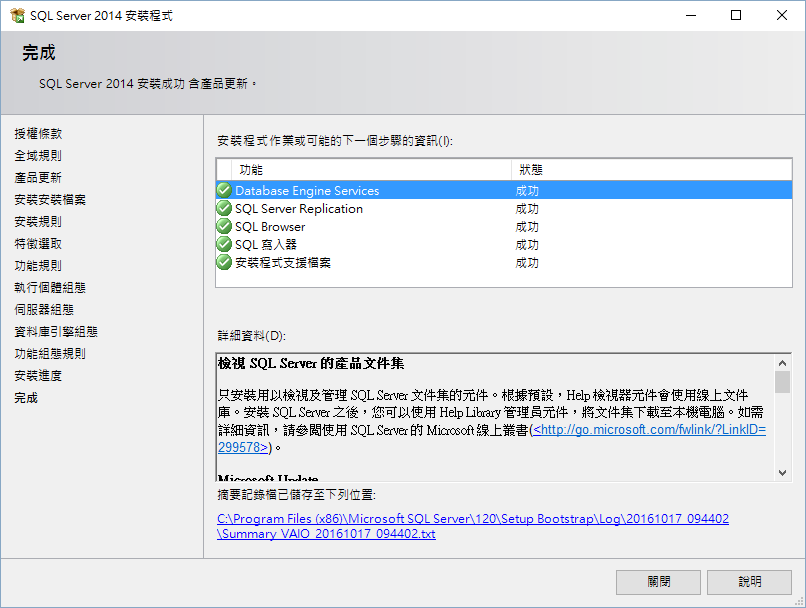Image resolution: width=806 pixels, height=608 pixels.
Task: Click the 執行個體組態 step in the sidebar
Action: click(50, 288)
